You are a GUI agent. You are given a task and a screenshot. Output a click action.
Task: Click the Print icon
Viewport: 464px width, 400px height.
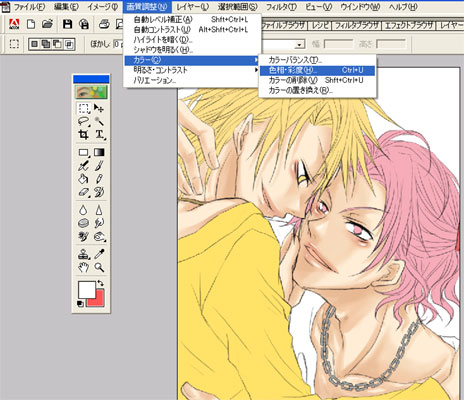click(x=104, y=24)
